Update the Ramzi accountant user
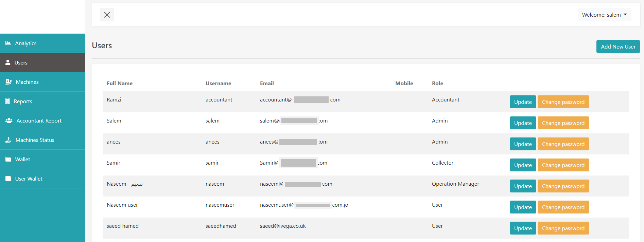644x242 pixels. pyautogui.click(x=523, y=102)
